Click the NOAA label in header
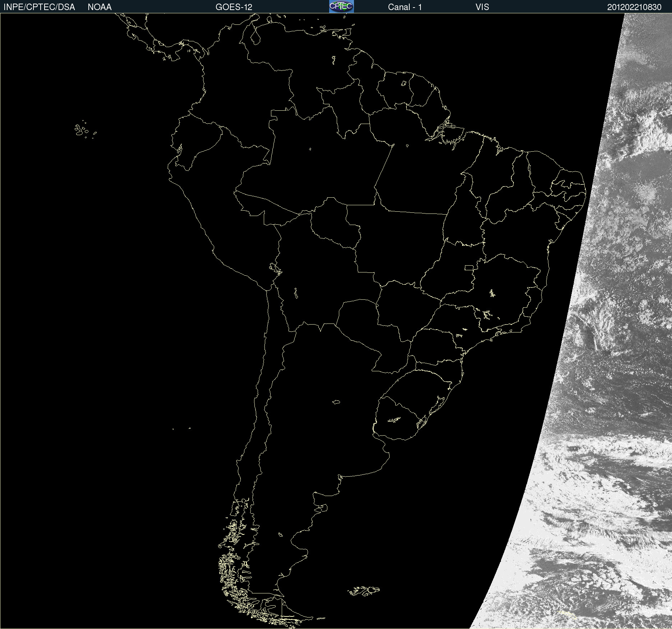 (x=100, y=7)
